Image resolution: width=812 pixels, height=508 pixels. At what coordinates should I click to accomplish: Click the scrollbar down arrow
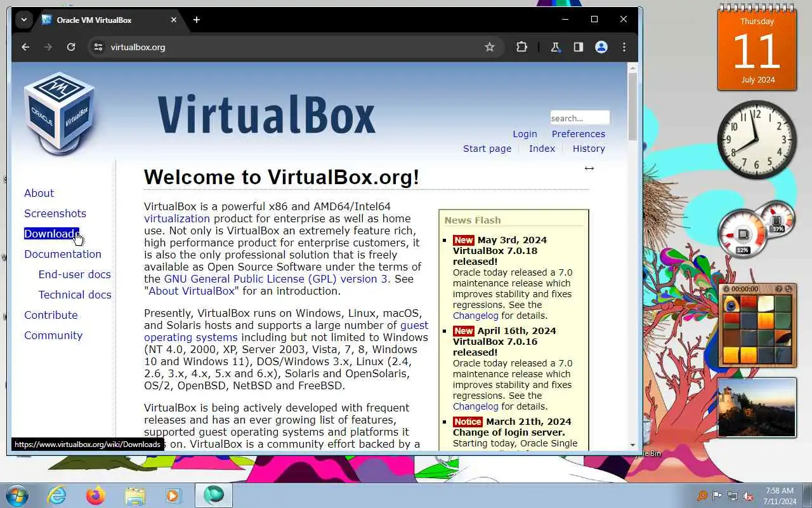point(632,445)
